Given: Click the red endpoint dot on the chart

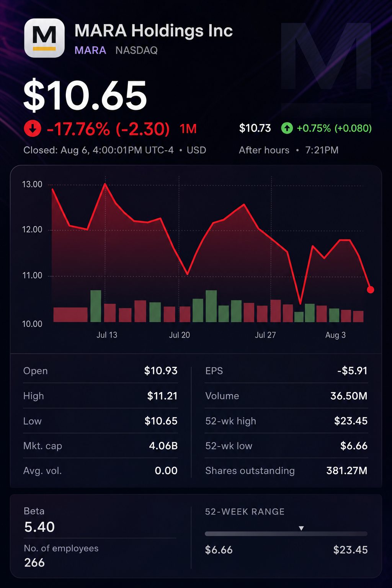Looking at the screenshot, I should [x=370, y=290].
